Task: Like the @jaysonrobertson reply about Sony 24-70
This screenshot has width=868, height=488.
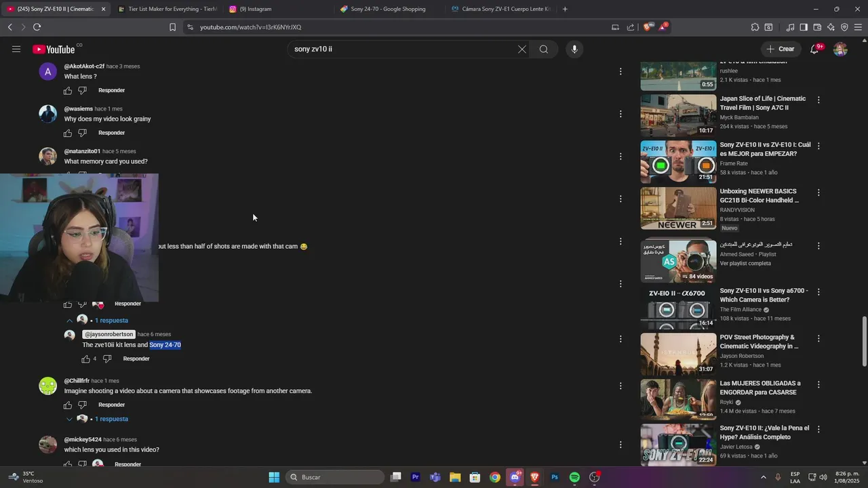Action: click(86, 359)
